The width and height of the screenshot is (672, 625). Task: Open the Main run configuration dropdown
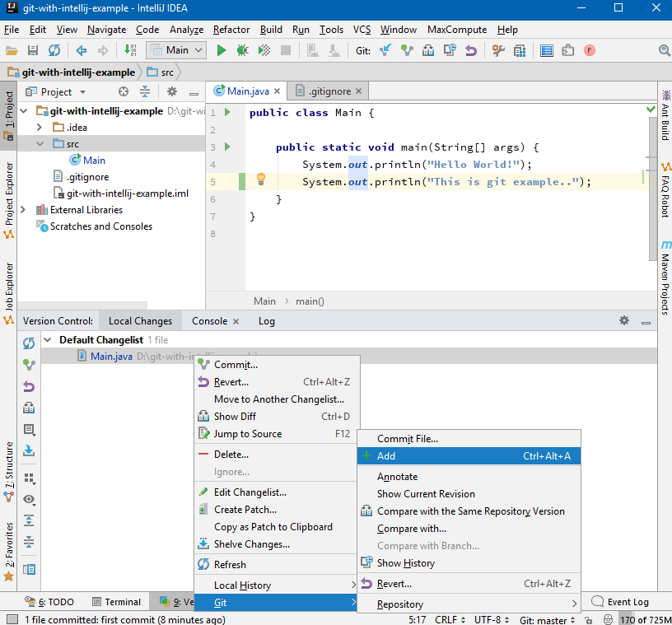point(176,49)
